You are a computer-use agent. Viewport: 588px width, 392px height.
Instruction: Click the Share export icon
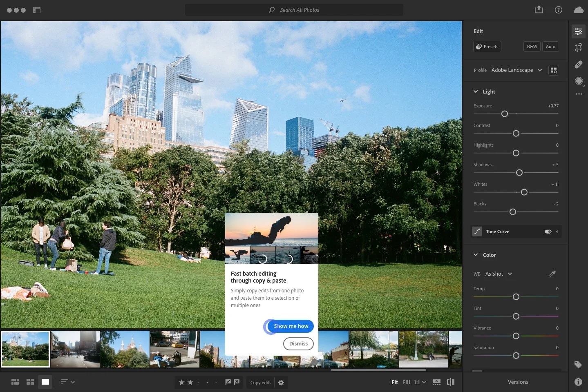(539, 9)
